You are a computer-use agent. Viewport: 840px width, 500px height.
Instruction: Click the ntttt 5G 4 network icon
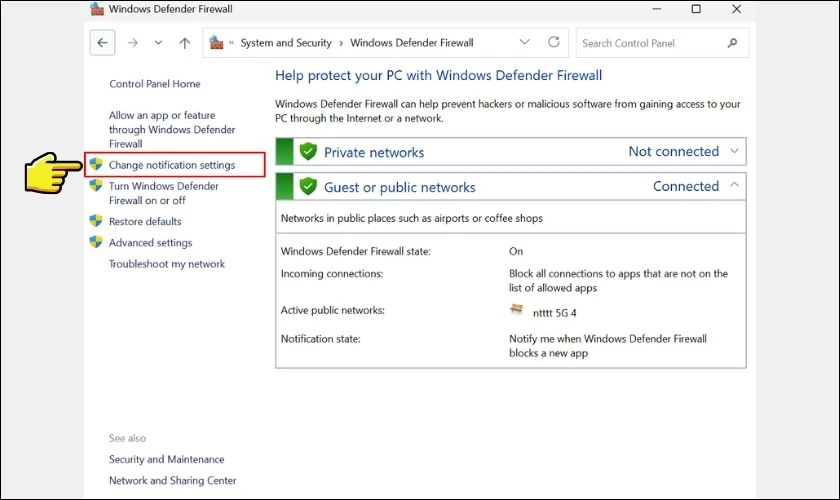click(x=516, y=309)
